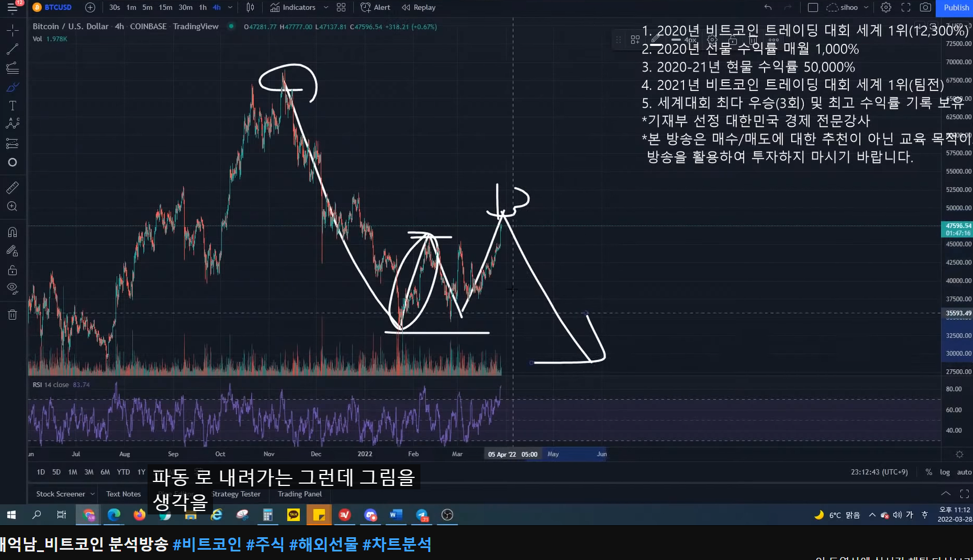Open chart time settings gear near time axis
Screen dimensions: 973x560
point(959,454)
